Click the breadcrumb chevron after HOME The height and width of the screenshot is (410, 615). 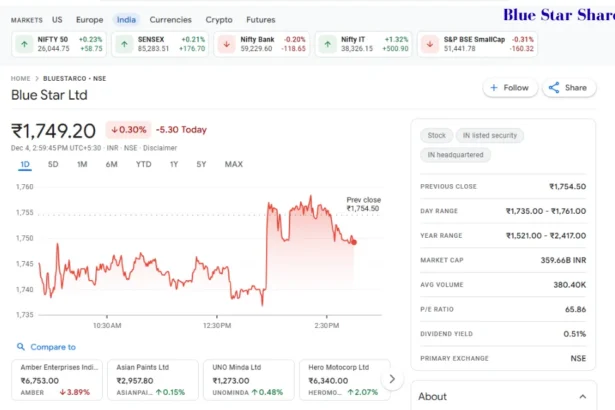tap(37, 78)
